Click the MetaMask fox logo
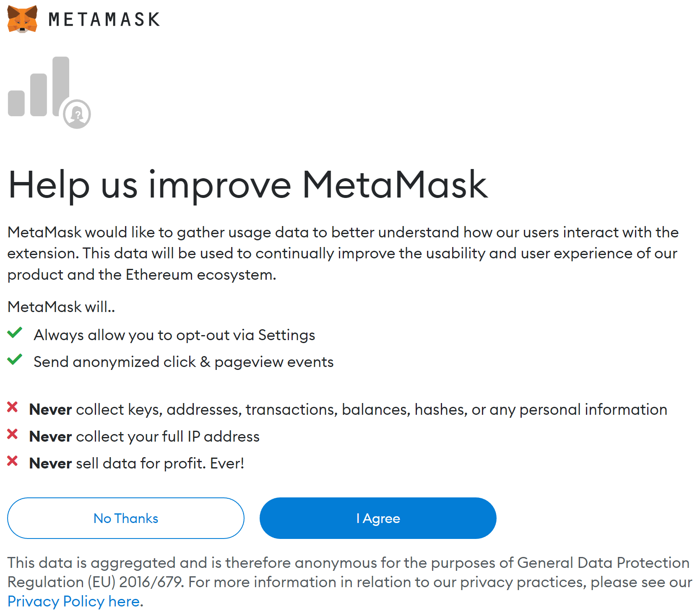This screenshot has width=700, height=614. click(x=23, y=19)
